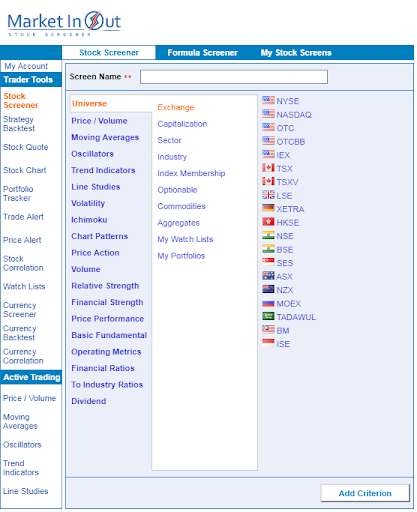Go to Stock Quote in sidebar
The width and height of the screenshot is (417, 512).
click(26, 147)
